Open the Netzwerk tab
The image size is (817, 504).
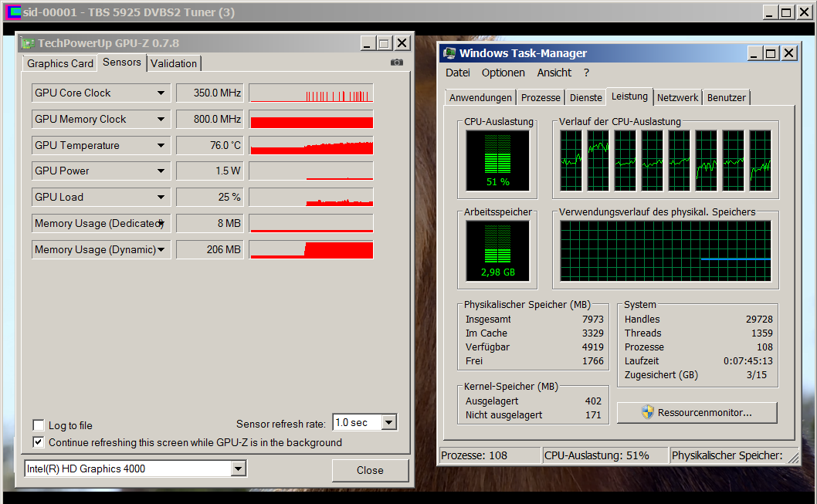[677, 98]
